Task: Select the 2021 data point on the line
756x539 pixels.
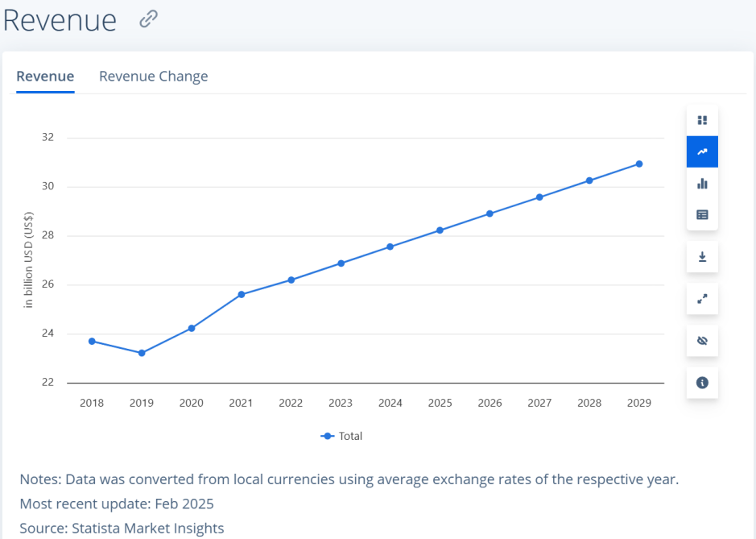Action: (241, 294)
